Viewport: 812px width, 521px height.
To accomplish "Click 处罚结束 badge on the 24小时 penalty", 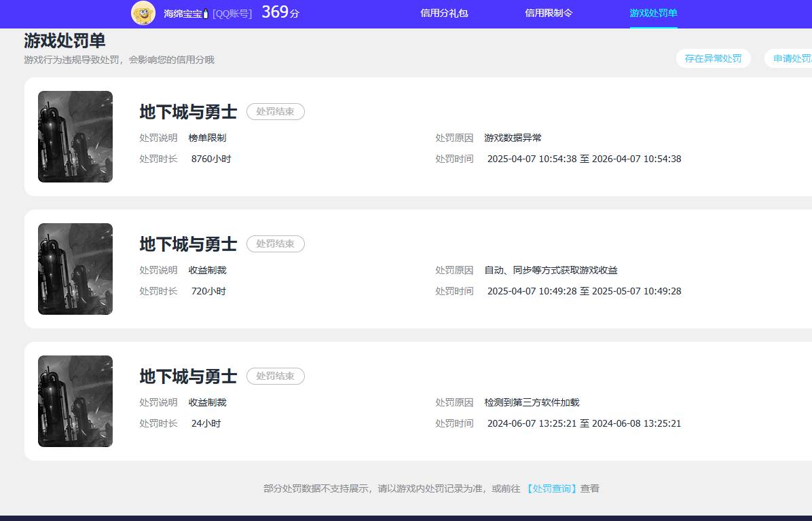I will pos(275,376).
